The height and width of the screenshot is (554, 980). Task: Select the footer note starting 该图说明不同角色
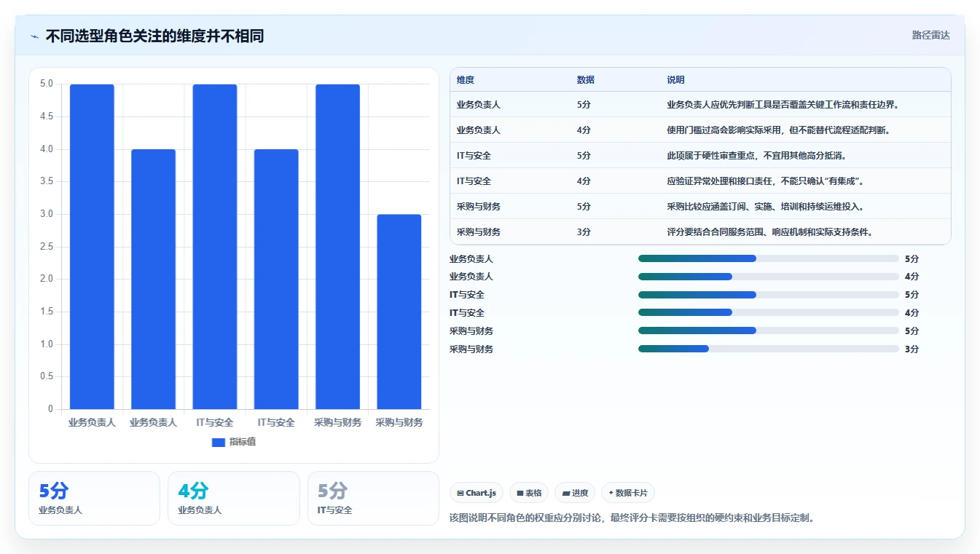click(632, 518)
